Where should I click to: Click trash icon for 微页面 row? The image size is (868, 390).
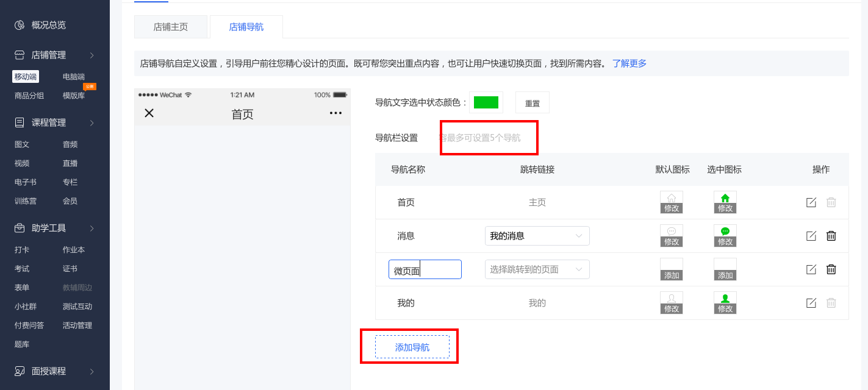point(831,269)
